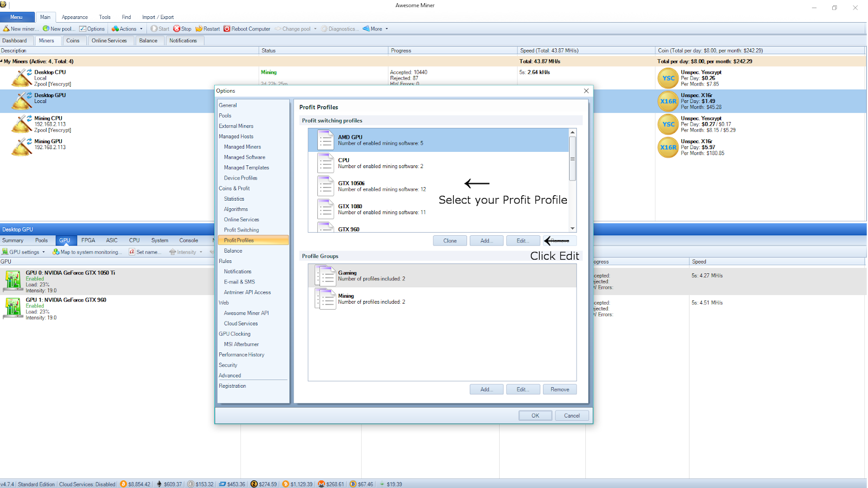Click the X16R coin icon for Desktop GPU
Viewport: 868px width, 488px height.
click(x=668, y=101)
